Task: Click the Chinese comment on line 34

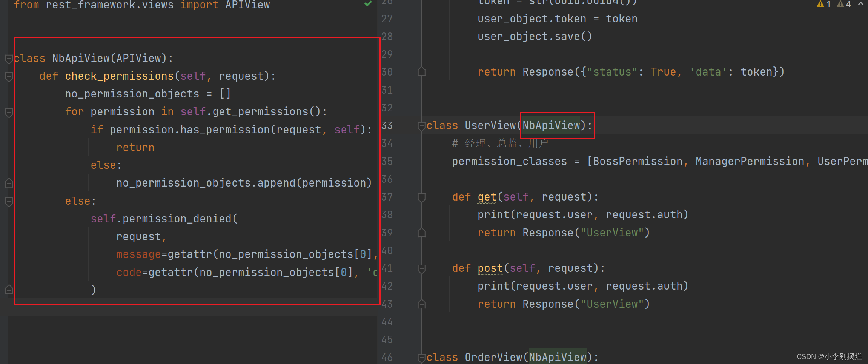Action: click(500, 143)
